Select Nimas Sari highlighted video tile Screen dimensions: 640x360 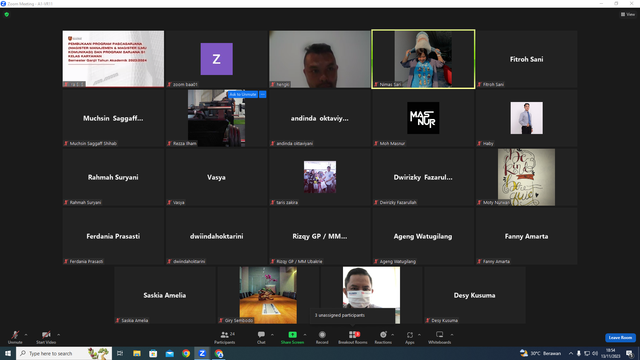(x=423, y=59)
